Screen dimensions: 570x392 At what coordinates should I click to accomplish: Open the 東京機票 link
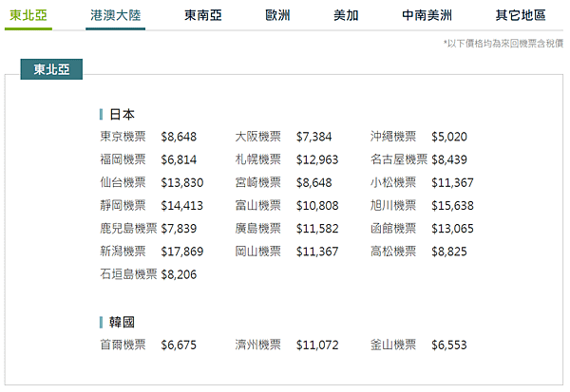click(x=123, y=137)
